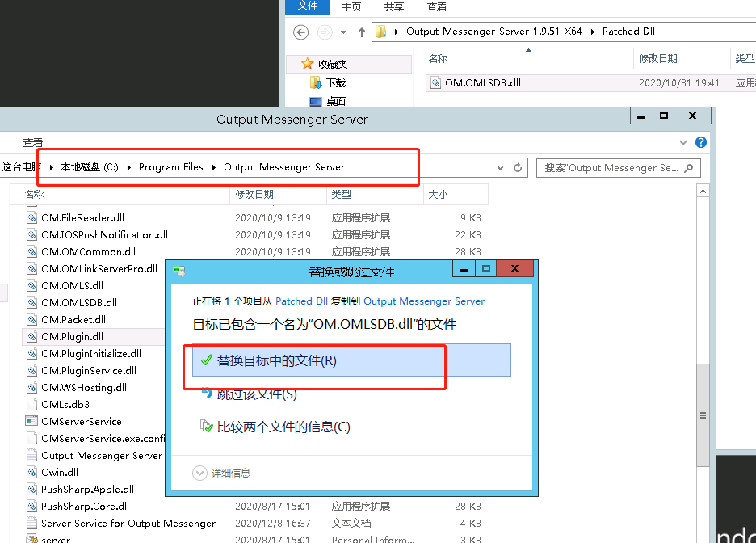
Task: Select Owin.dll file
Action: tap(59, 472)
